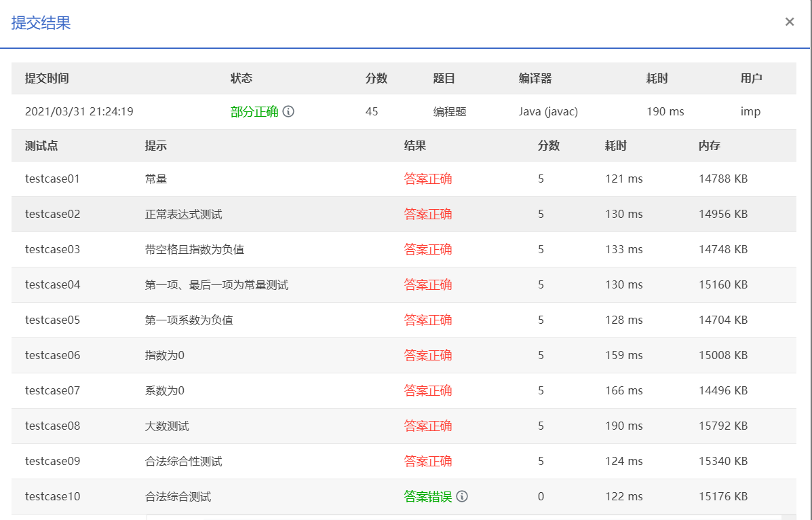Viewport: 812px width, 520px height.
Task: Click the hint 指数为0
Action: [x=165, y=355]
